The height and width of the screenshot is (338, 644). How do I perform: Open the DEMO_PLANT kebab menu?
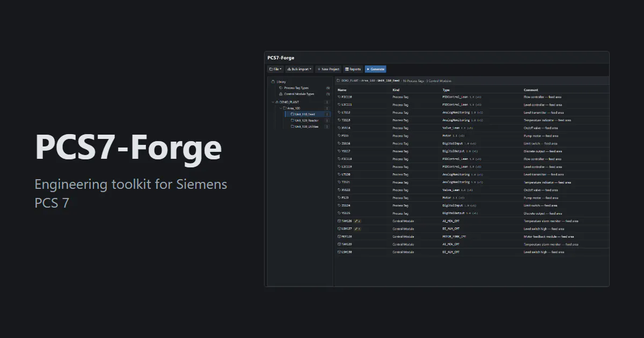(327, 102)
